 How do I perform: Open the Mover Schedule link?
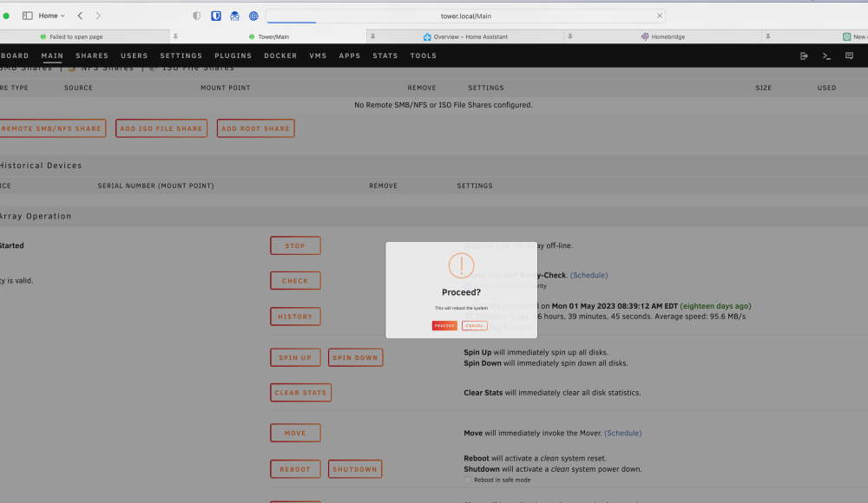(x=622, y=433)
